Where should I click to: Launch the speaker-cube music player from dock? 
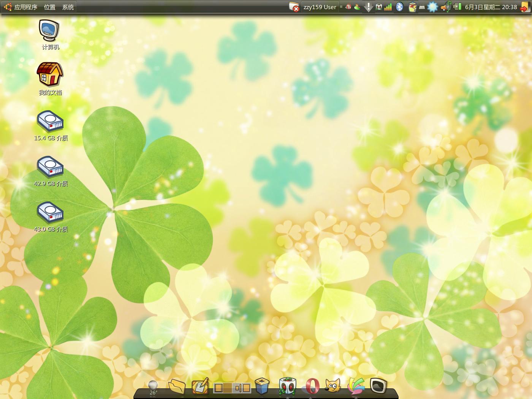[x=287, y=386]
